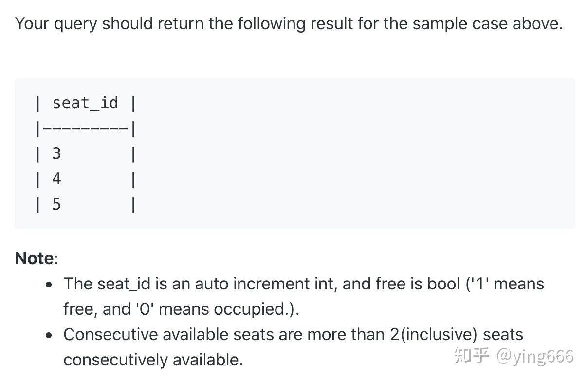This screenshot has height=382, width=588.
Task: Click the seat_id column header in code block
Action: 85,103
